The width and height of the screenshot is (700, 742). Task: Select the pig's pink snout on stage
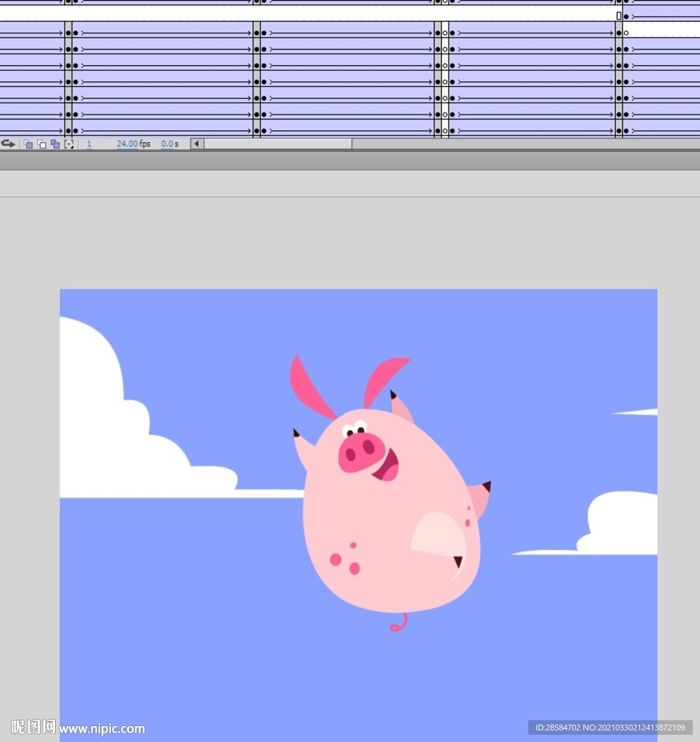pos(359,451)
